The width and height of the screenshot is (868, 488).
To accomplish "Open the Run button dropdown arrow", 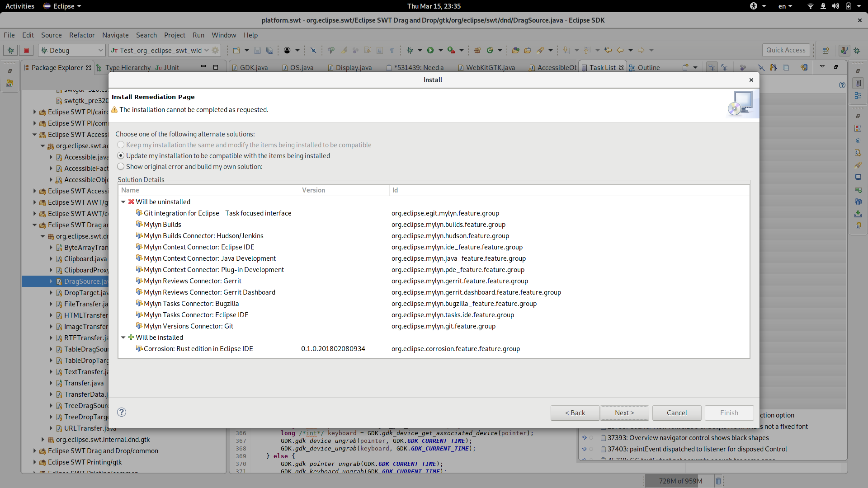I will tap(441, 50).
